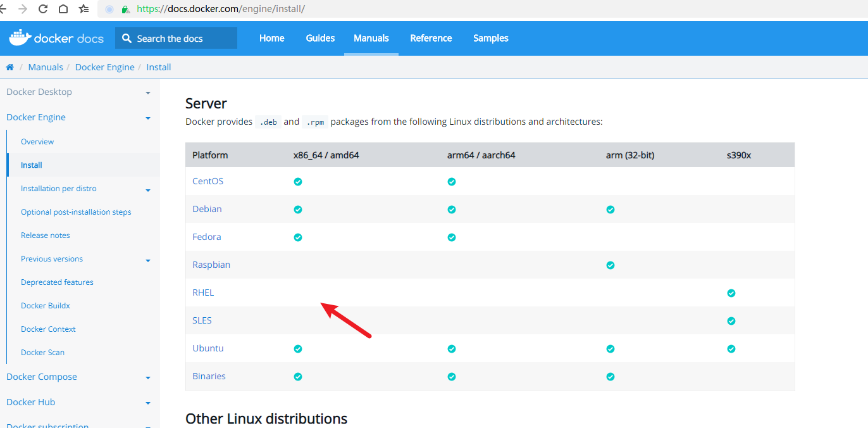Viewport: 868px width, 428px height.
Task: Click the Server section heading
Action: pyautogui.click(x=206, y=103)
